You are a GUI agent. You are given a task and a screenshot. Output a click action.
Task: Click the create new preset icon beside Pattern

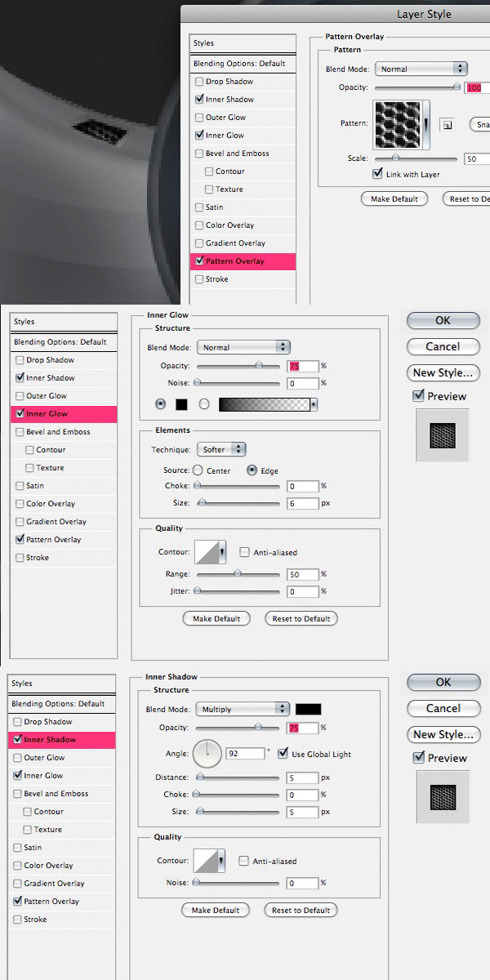447,125
